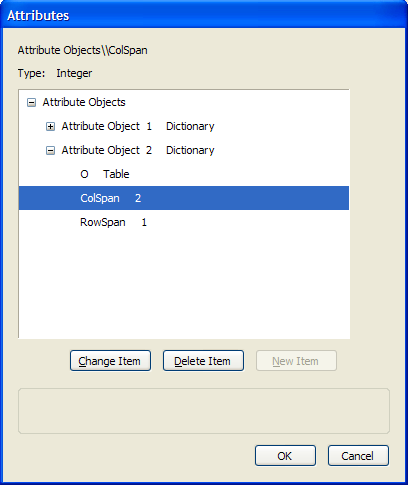Collapse the Attribute Objects root node
Image resolution: width=408 pixels, height=486 pixels.
[31, 103]
